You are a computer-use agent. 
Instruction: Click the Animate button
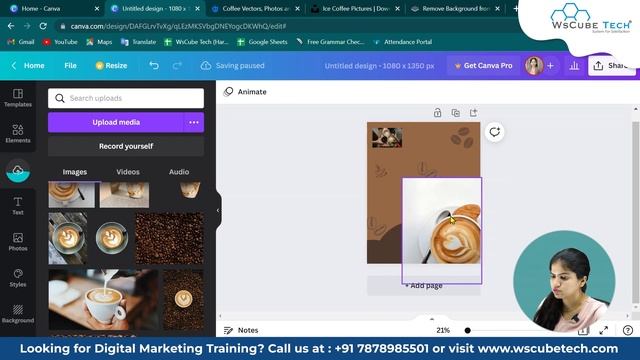245,92
